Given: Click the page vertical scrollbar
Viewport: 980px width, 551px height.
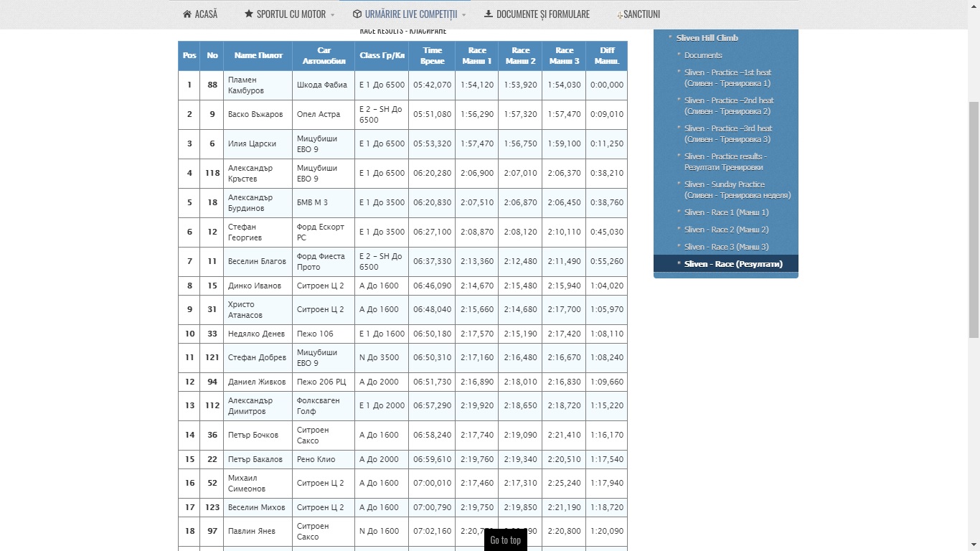Looking at the screenshot, I should (974, 215).
